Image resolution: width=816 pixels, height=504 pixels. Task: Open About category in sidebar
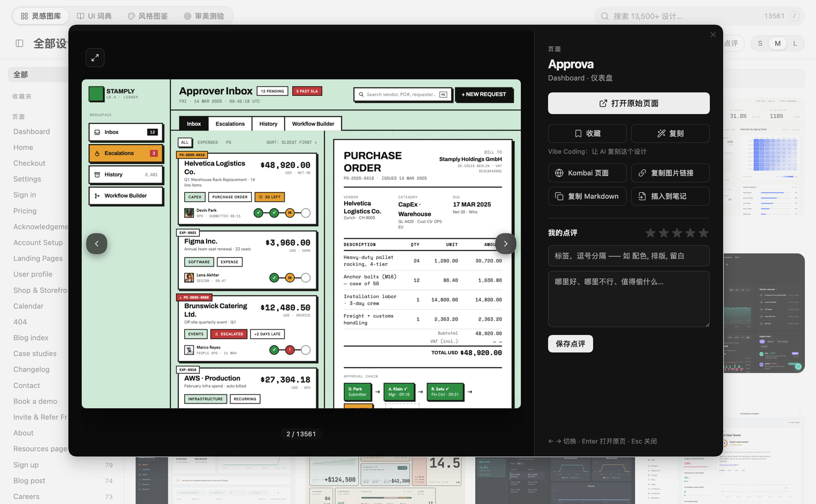click(x=23, y=433)
